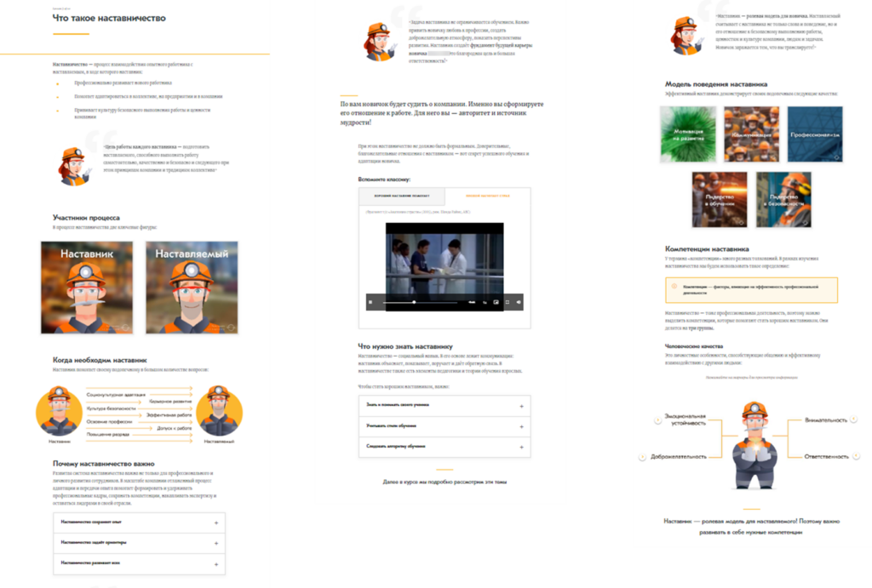This screenshot has height=588, width=872.
Task: Open the «Лидерство в безопасности» tile
Action: point(783,199)
